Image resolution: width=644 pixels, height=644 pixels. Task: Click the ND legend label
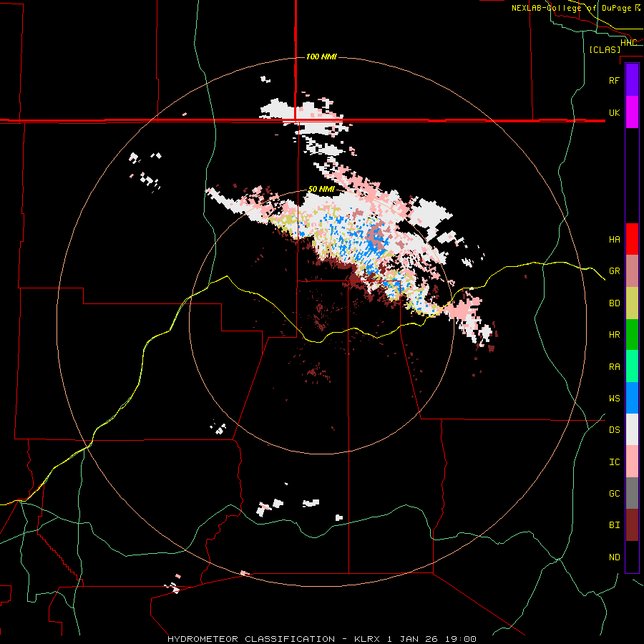(614, 557)
